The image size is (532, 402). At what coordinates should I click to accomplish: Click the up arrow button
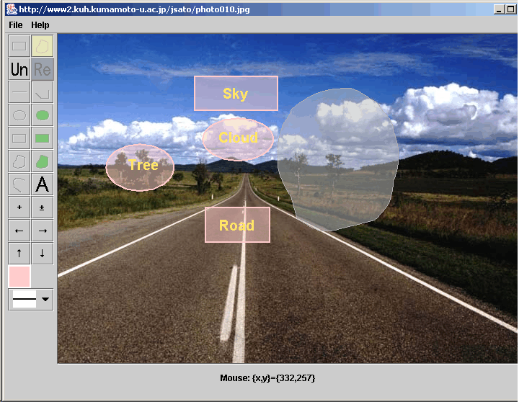click(x=19, y=254)
